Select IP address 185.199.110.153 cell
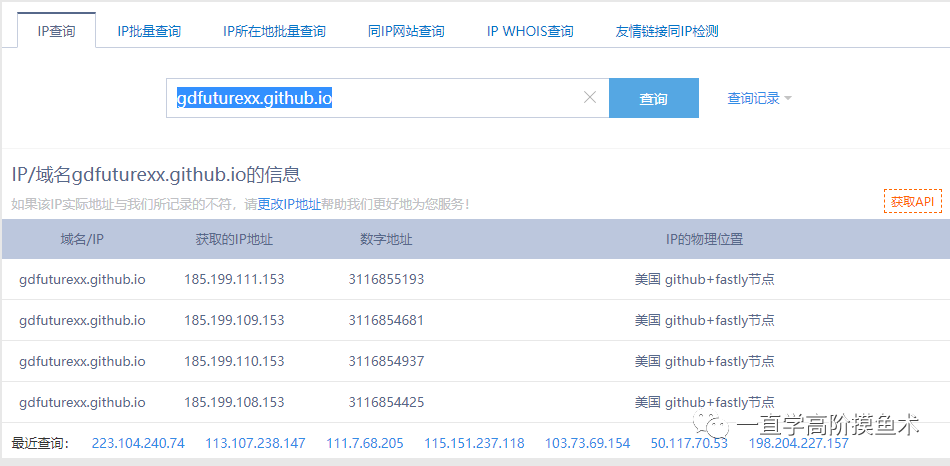950x466 pixels. pos(234,361)
